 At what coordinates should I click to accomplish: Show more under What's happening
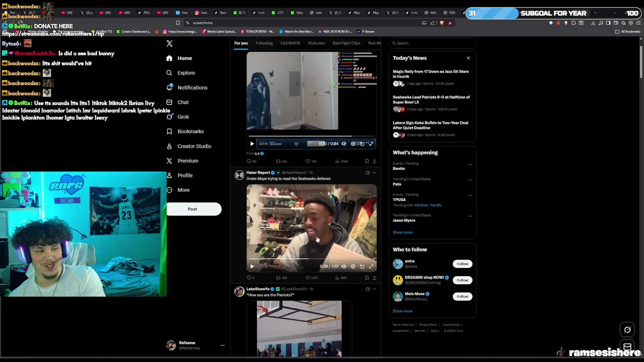pos(403,233)
